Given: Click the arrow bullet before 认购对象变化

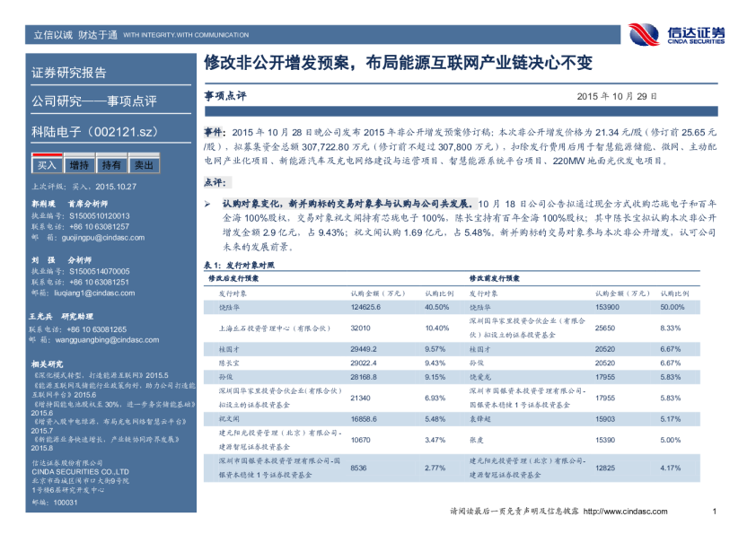Looking at the screenshot, I should [x=208, y=205].
